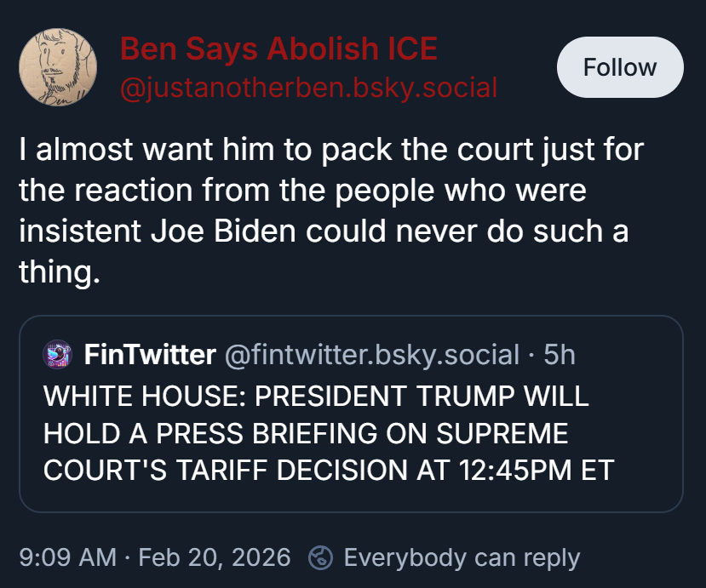Viewport: 706px width, 588px height.
Task: Follow Ben Says Abolish ICE
Action: (x=620, y=68)
